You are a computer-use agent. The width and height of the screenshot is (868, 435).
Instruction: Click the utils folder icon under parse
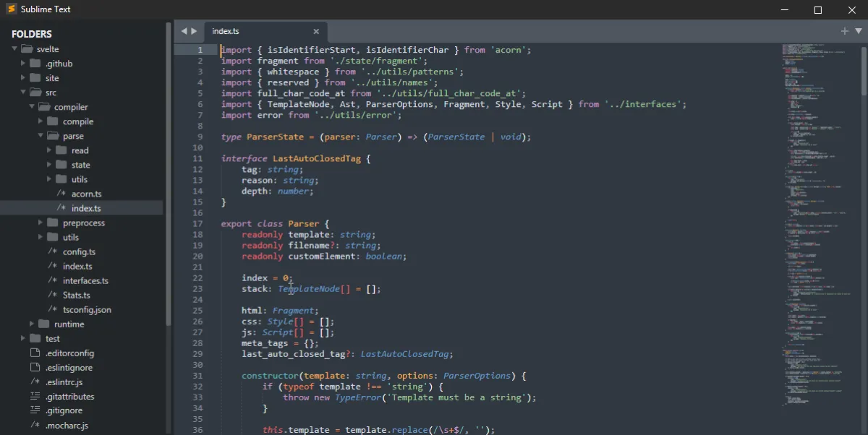[61, 179]
